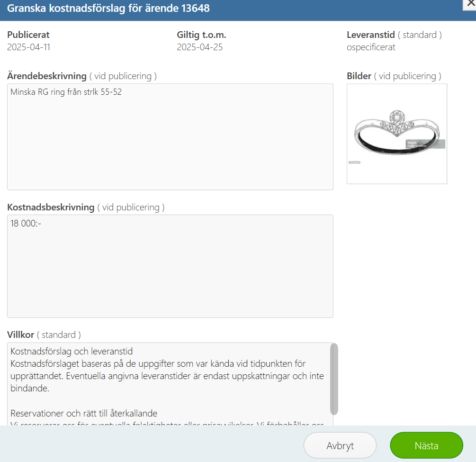Click inside the Ärendebeskrivning text area

[x=170, y=136]
